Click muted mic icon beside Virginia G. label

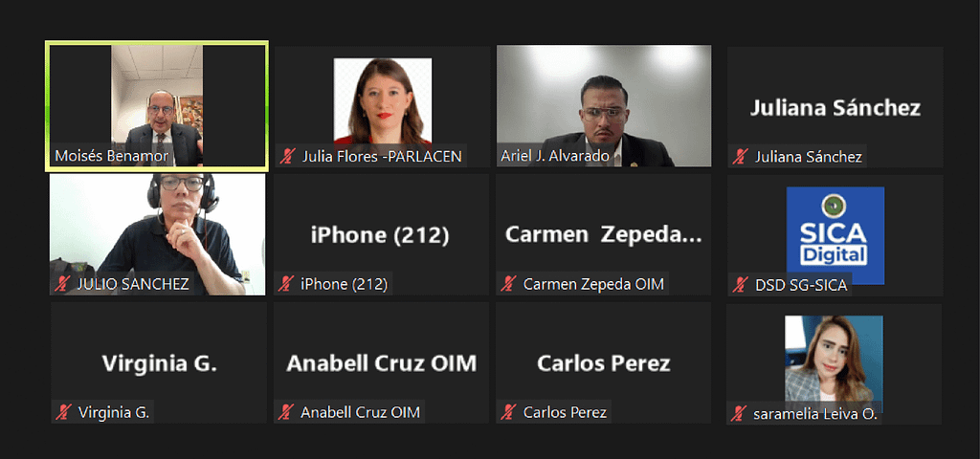coord(63,412)
